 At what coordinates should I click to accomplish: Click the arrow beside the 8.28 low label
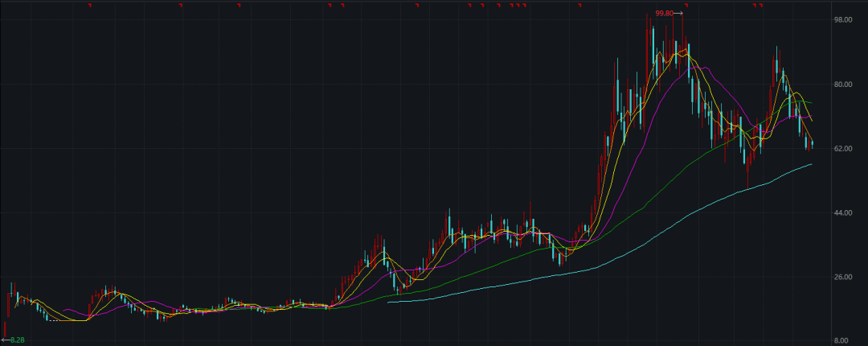click(5, 341)
